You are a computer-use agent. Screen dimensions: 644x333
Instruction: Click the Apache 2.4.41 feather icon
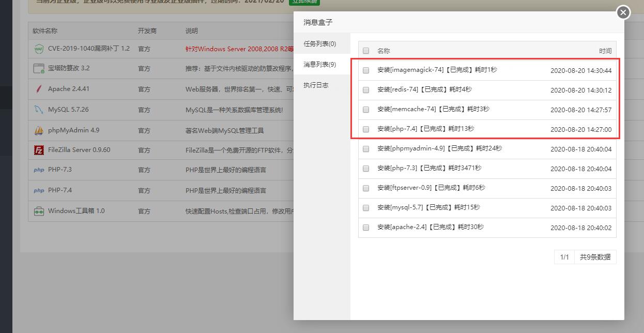[x=39, y=89]
